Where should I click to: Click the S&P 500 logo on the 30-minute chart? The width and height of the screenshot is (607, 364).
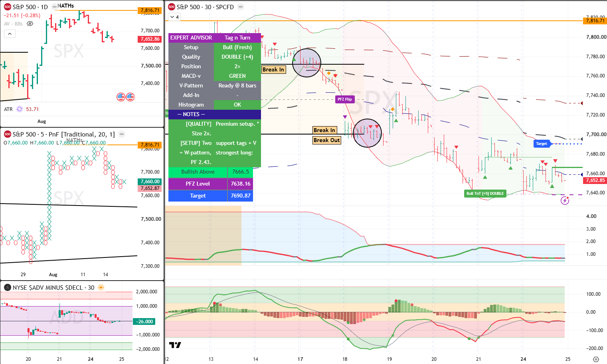(172, 7)
